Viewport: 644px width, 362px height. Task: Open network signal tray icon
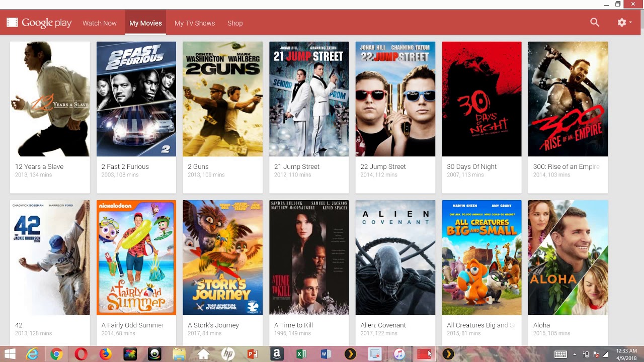pos(606,354)
